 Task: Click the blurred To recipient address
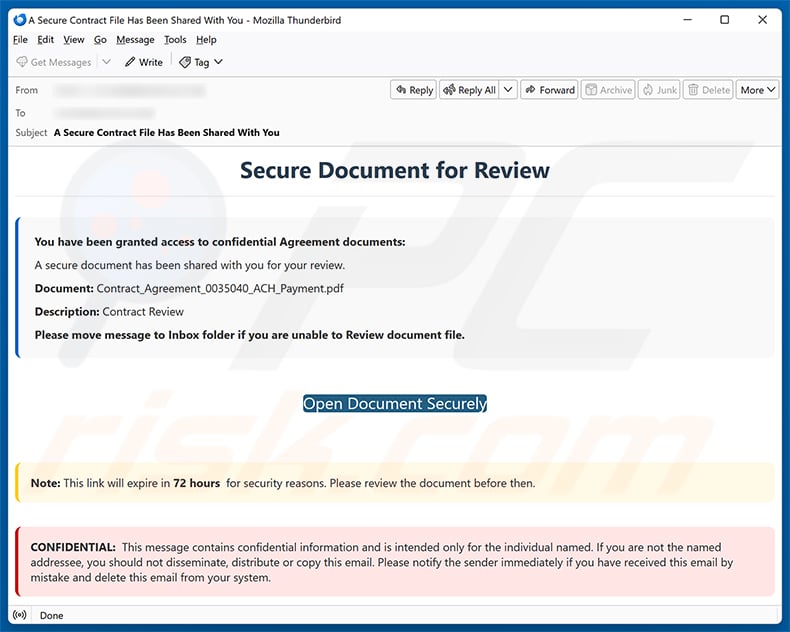104,113
